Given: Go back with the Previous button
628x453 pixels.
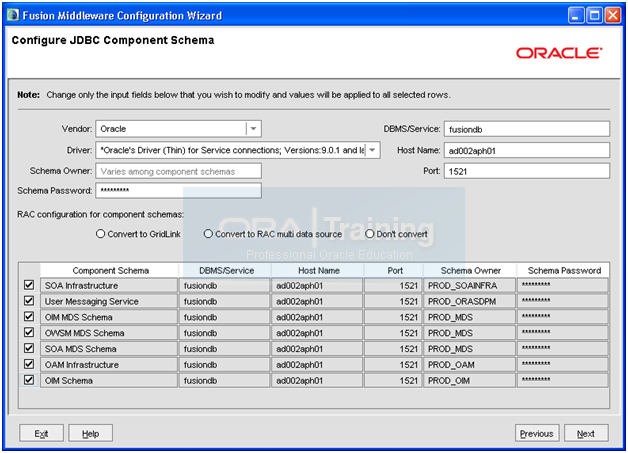Looking at the screenshot, I should coord(537,433).
